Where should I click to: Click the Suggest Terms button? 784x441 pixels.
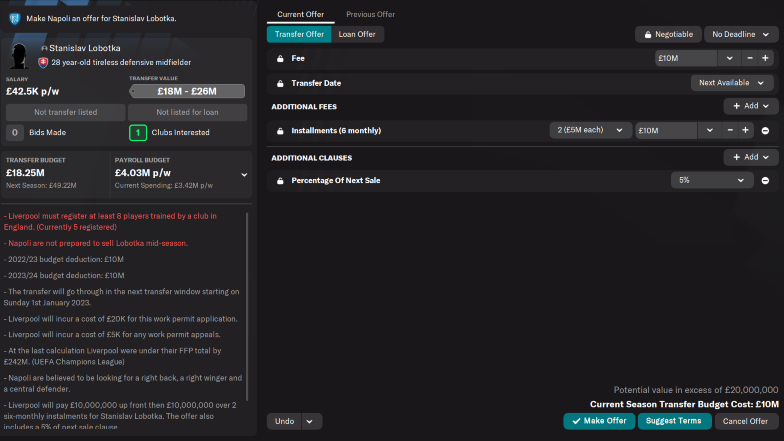point(674,421)
